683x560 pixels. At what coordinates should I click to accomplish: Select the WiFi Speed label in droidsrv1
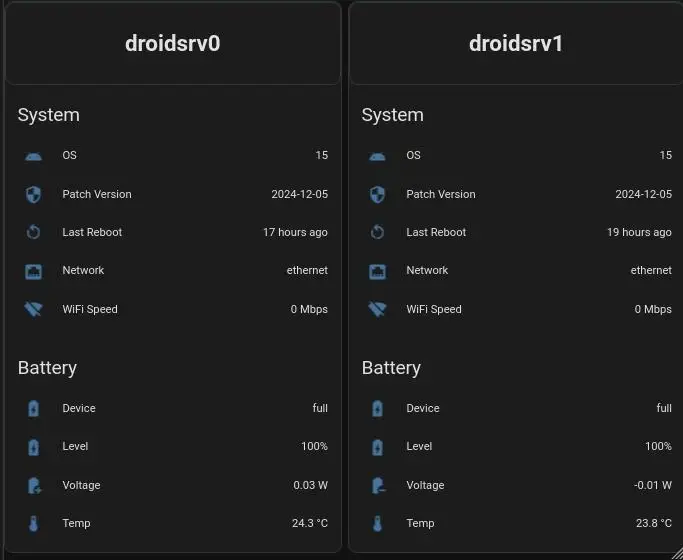[434, 309]
